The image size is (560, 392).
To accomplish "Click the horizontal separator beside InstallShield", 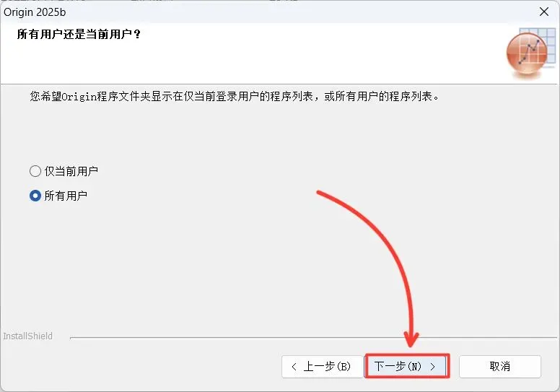I will [313, 337].
